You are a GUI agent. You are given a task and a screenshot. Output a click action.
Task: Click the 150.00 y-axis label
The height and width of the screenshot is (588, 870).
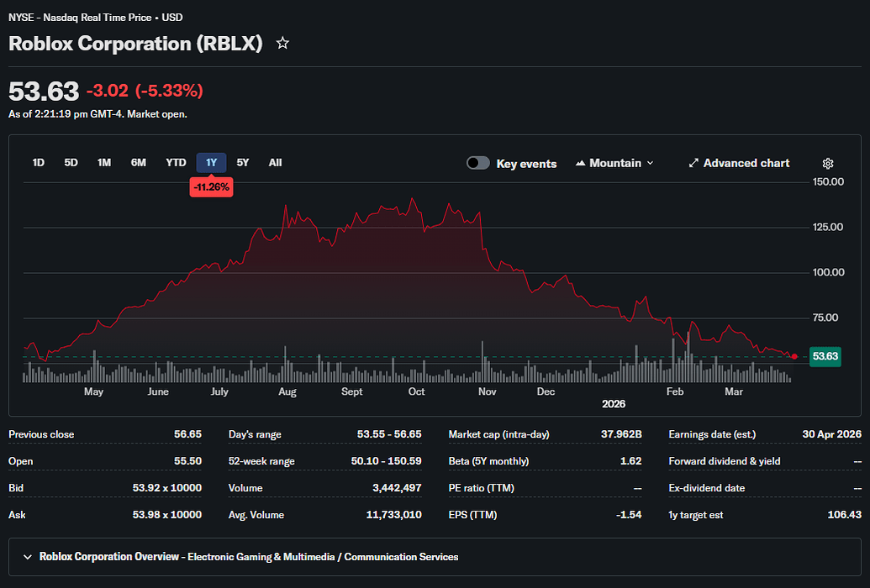[828, 182]
